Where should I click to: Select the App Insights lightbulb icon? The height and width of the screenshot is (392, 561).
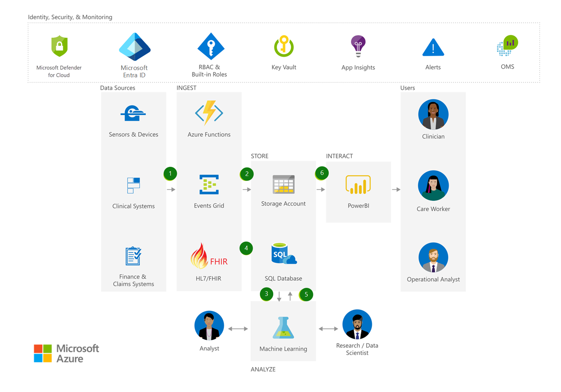[x=358, y=46]
